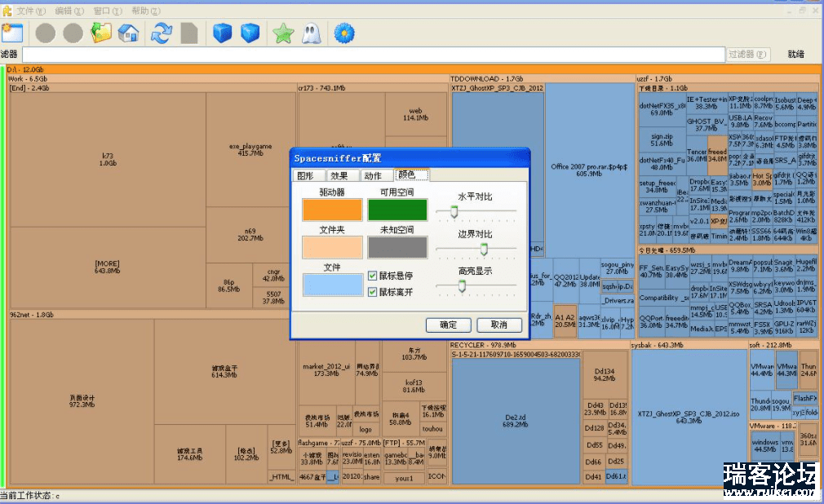Select the TDDOWNLOAD - 1.7Gb folder header
The image size is (824, 504).
coord(542,79)
